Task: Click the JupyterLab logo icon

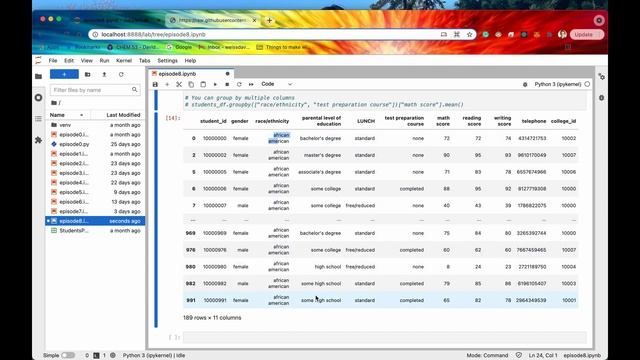Action: [38, 60]
